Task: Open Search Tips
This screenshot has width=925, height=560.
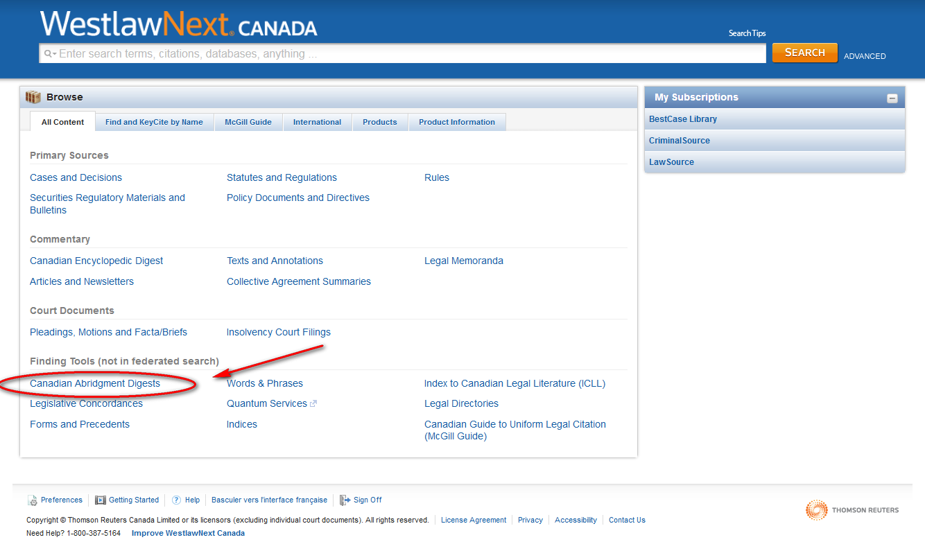Action: 747,33
